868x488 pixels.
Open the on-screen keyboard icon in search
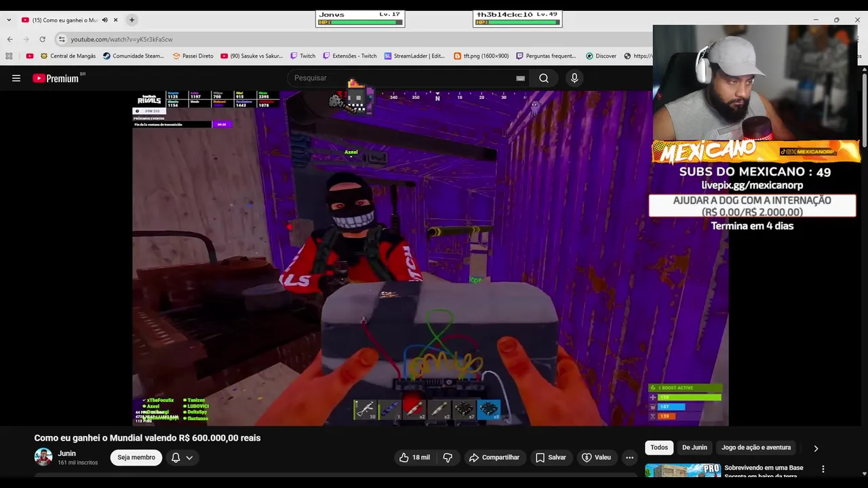(520, 78)
